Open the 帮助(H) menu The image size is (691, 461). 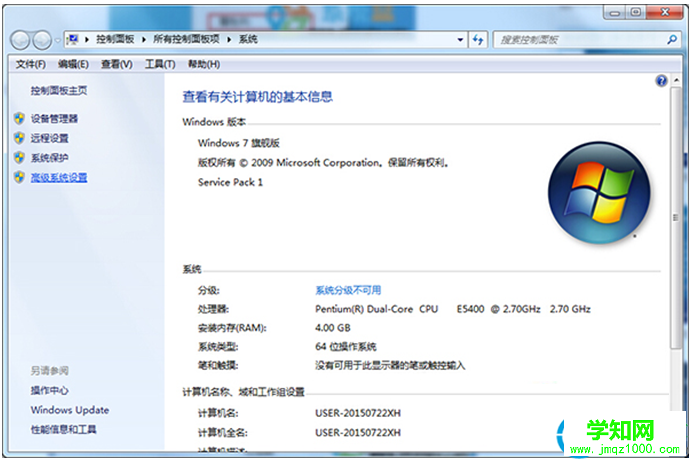click(x=204, y=64)
